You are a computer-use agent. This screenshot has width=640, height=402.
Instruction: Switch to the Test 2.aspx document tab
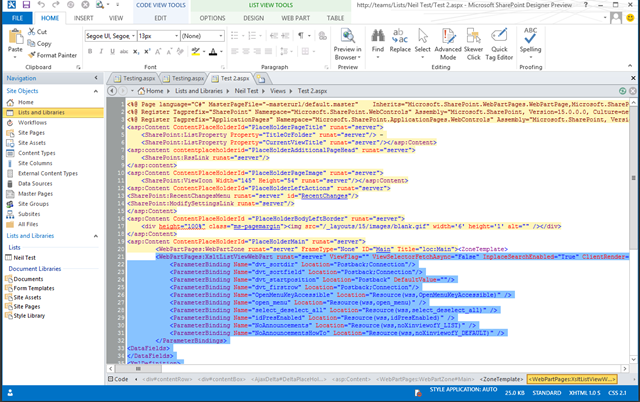tap(237, 77)
